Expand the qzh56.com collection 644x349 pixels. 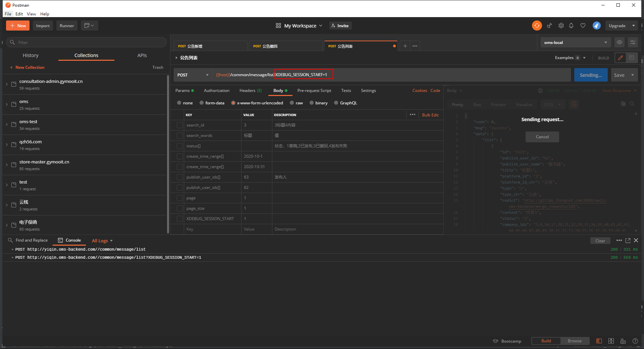pos(7,145)
